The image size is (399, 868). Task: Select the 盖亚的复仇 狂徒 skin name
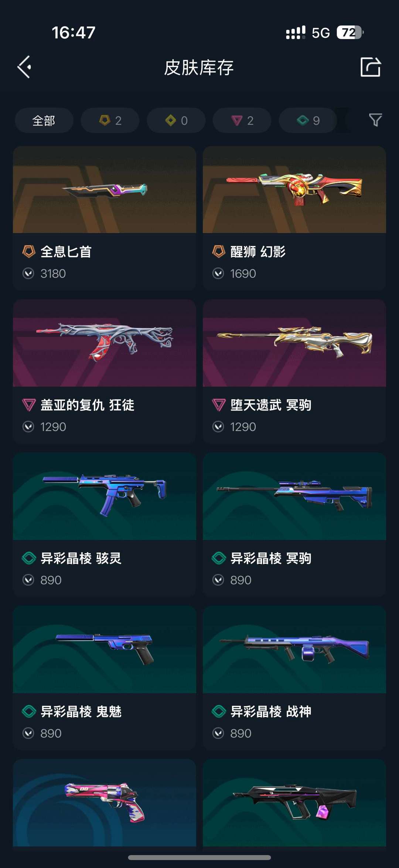[87, 405]
